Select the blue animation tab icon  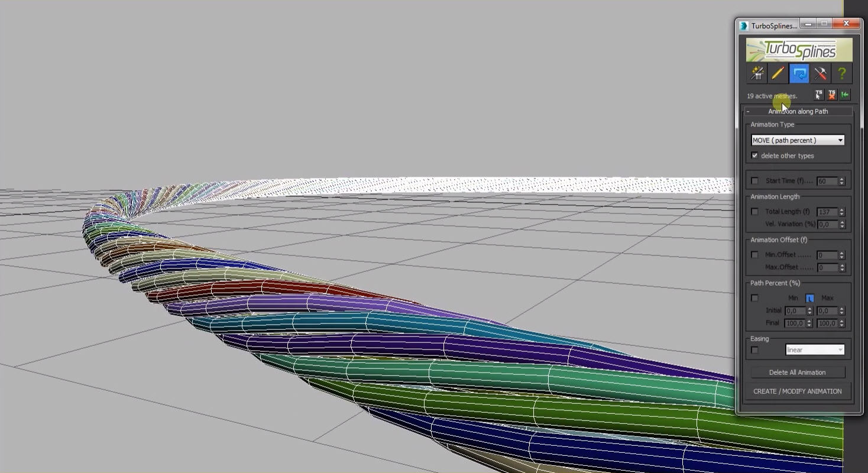799,73
